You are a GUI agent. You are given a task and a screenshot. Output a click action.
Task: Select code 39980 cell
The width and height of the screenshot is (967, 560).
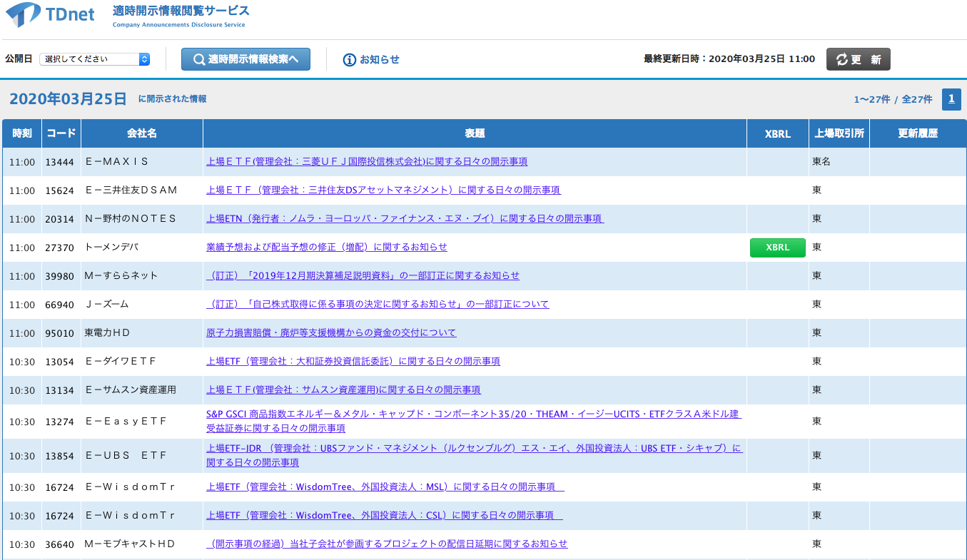[x=60, y=276]
